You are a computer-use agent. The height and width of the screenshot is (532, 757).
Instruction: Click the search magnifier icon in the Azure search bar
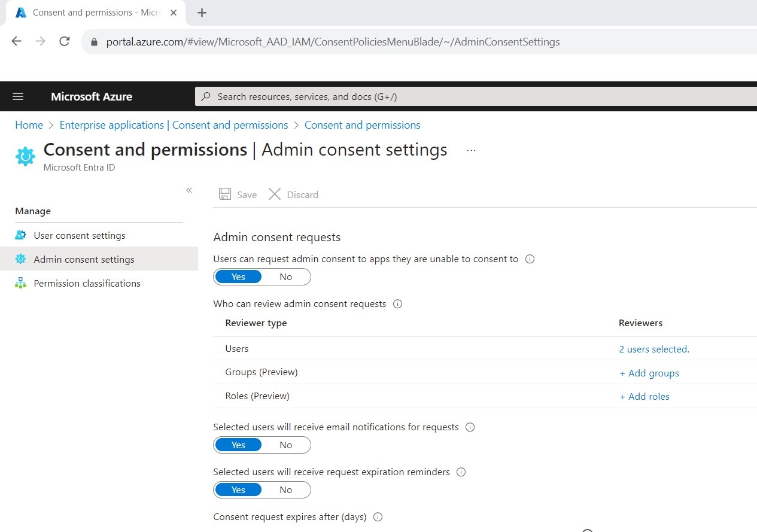click(206, 96)
